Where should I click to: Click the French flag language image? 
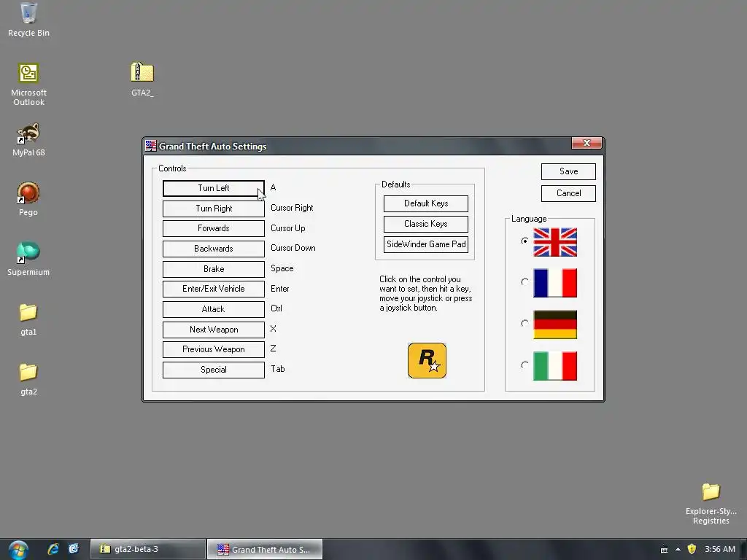point(555,283)
